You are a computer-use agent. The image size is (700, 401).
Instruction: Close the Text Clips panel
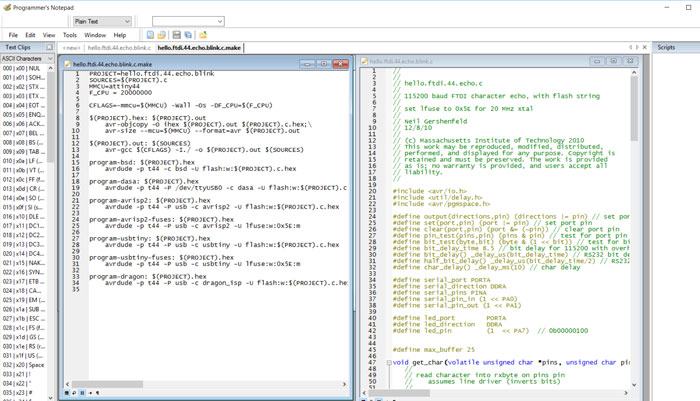[49, 47]
